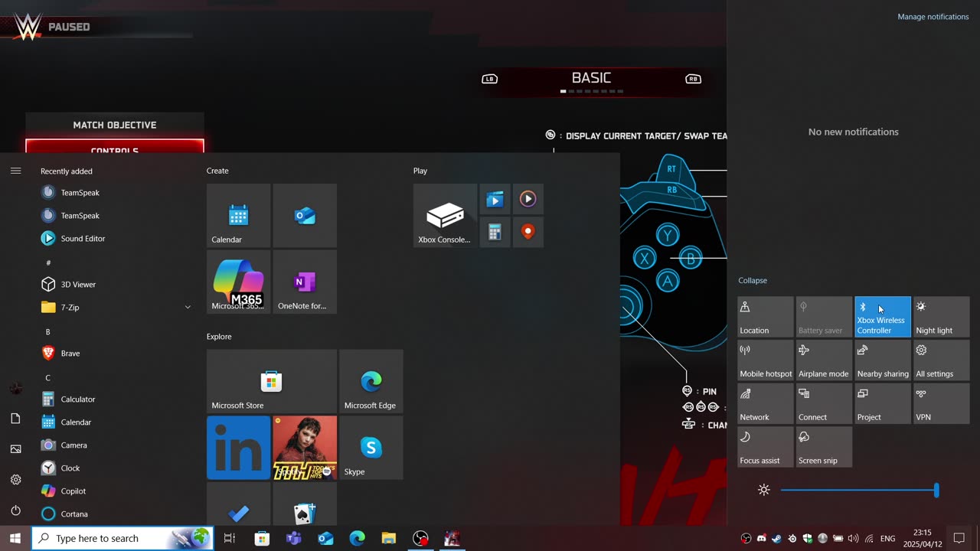The height and width of the screenshot is (551, 980).
Task: Select MATCH OBJECTIVE in the game pause menu
Action: [115, 125]
